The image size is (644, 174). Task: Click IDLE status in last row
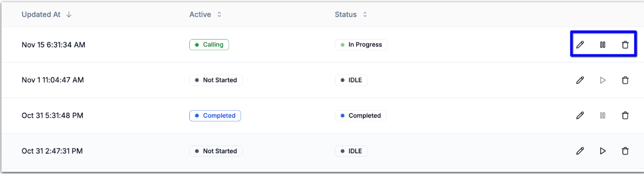351,151
